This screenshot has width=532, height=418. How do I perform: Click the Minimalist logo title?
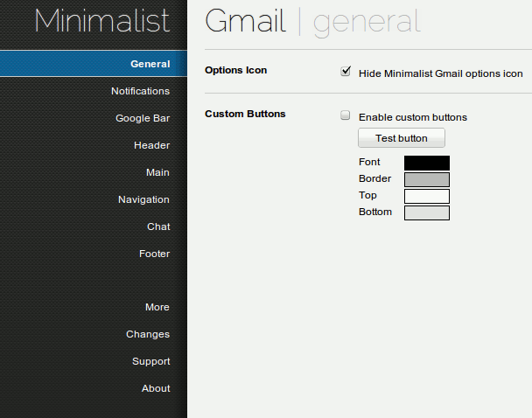[101, 21]
